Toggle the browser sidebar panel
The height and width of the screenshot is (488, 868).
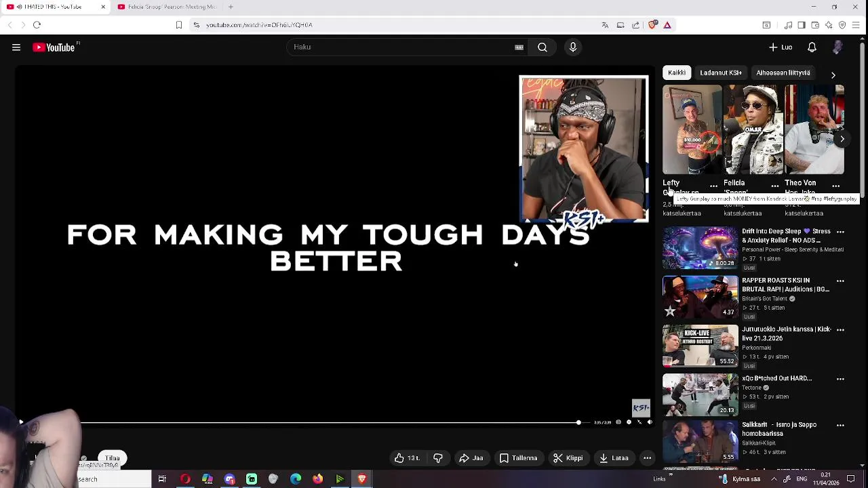point(802,25)
